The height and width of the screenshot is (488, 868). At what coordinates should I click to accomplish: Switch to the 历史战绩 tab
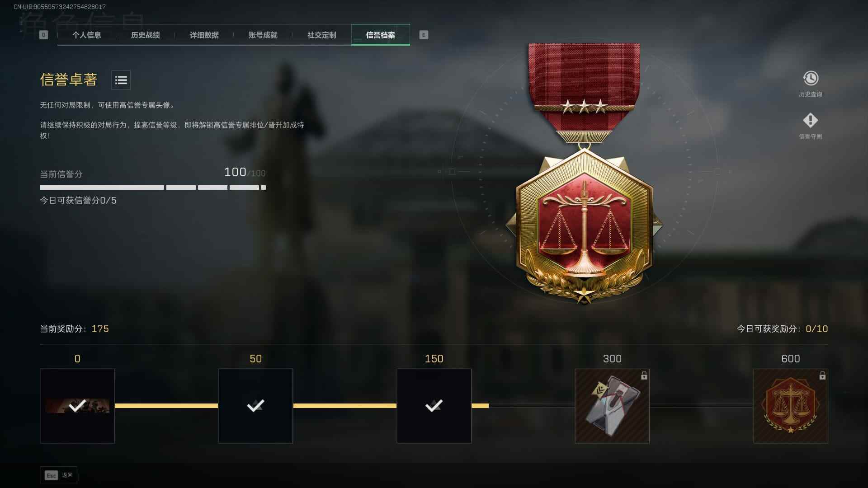click(146, 35)
